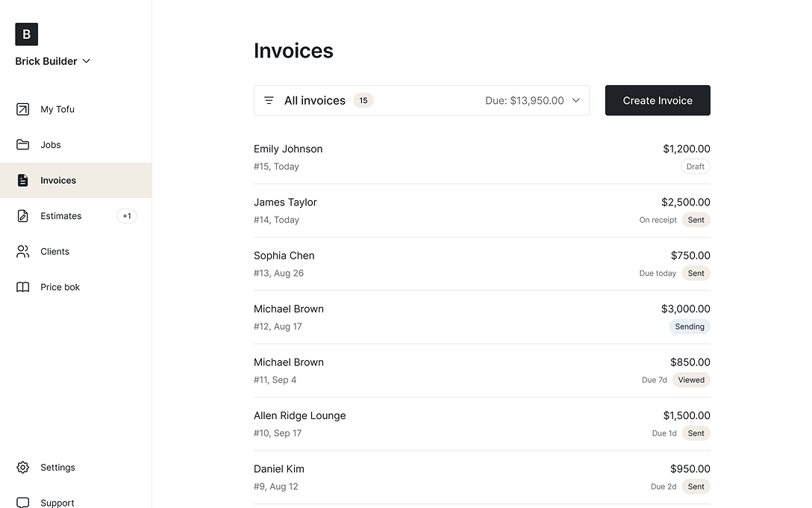
Task: Click the Settings gear icon
Action: pos(23,468)
